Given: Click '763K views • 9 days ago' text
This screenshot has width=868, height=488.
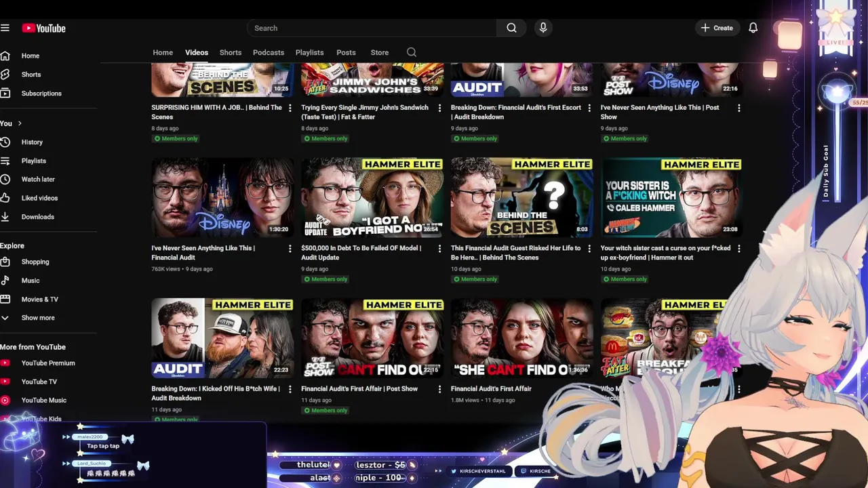Looking at the screenshot, I should pyautogui.click(x=182, y=269).
